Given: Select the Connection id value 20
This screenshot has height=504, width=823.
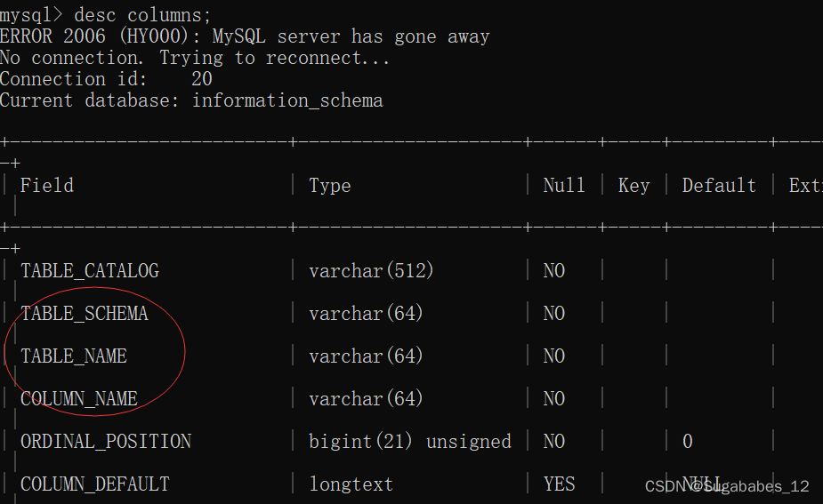Looking at the screenshot, I should tap(202, 79).
